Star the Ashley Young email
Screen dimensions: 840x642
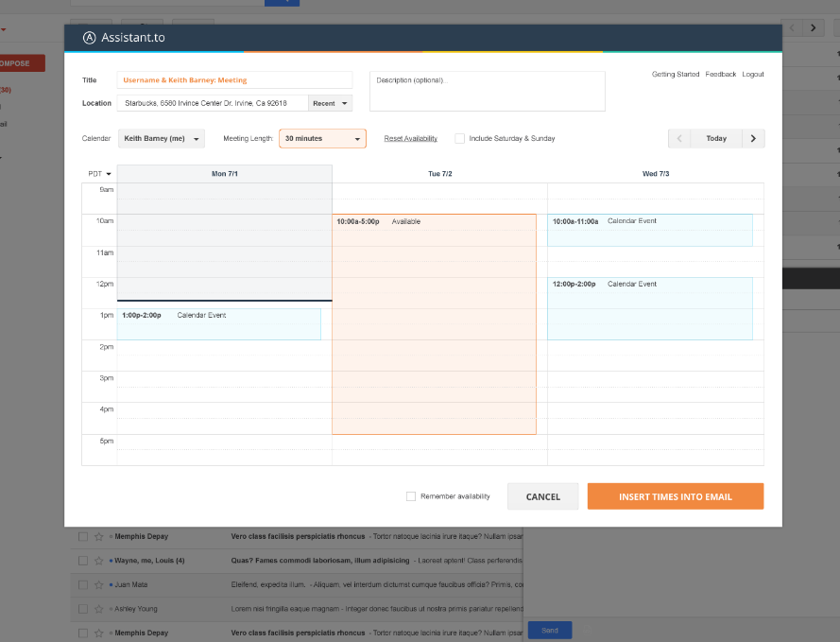[x=98, y=609]
